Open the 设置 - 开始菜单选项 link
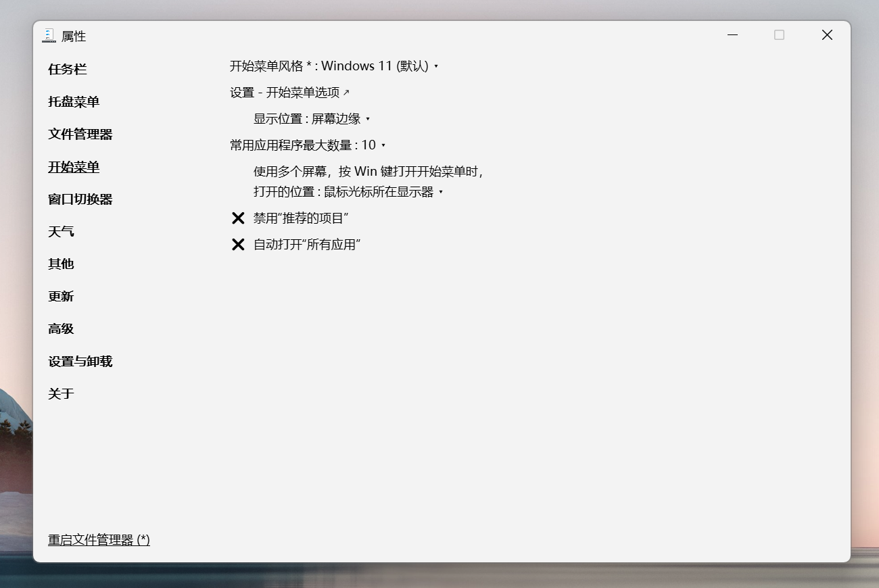This screenshot has width=879, height=588. [289, 93]
